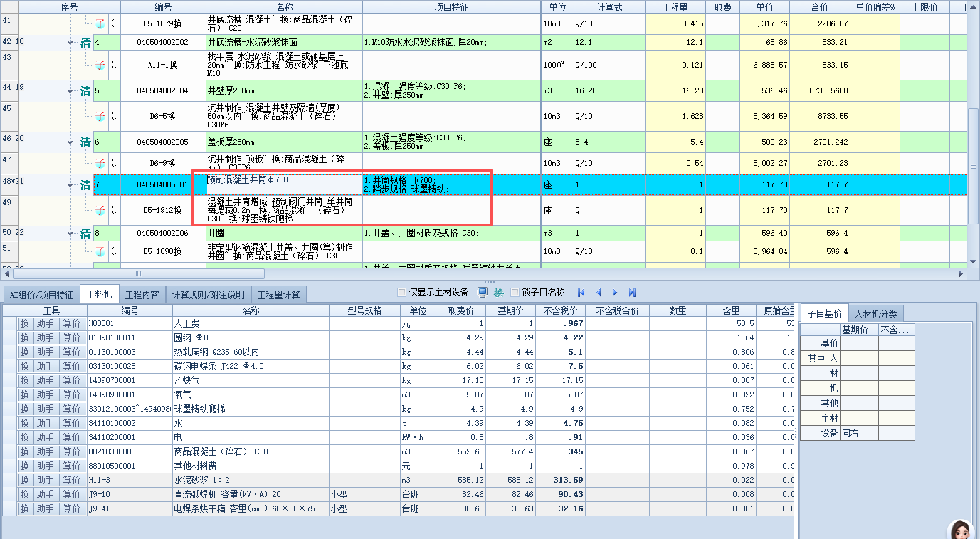
Task: Select the code cell 040504005001
Action: 163,185
